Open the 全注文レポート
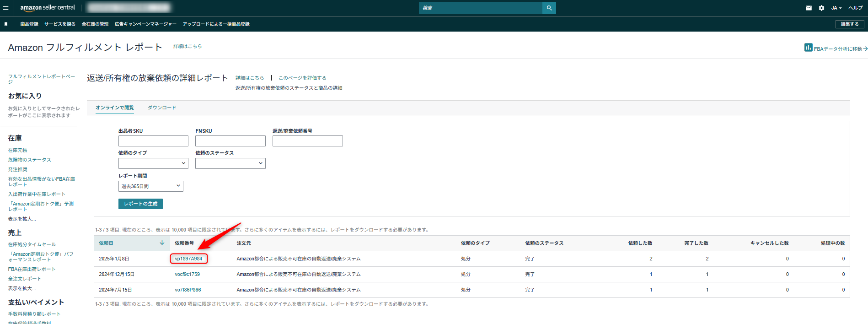This screenshot has width=868, height=324. tap(25, 279)
